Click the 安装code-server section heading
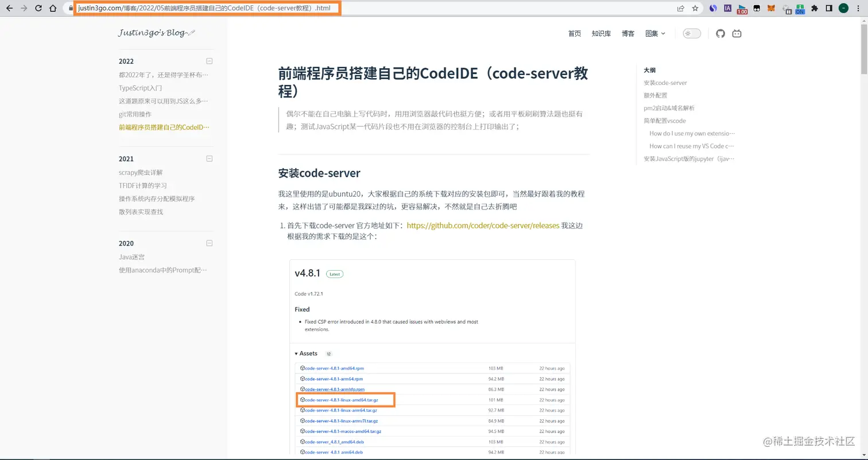Viewport: 868px width, 460px height. click(319, 173)
